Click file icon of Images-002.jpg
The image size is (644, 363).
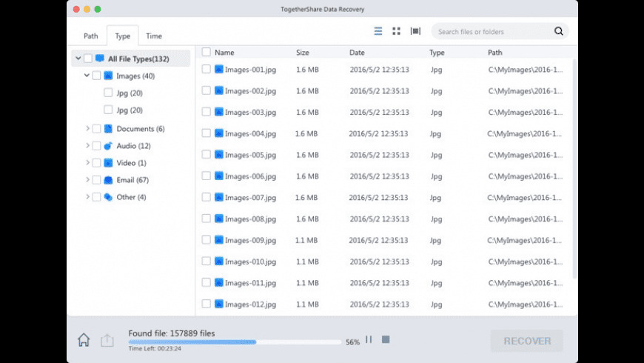click(x=219, y=90)
